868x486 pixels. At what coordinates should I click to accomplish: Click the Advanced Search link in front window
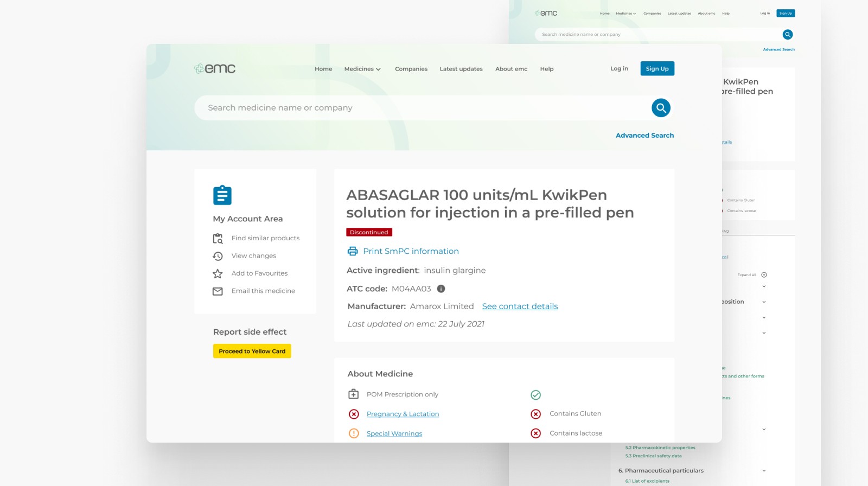[644, 136]
